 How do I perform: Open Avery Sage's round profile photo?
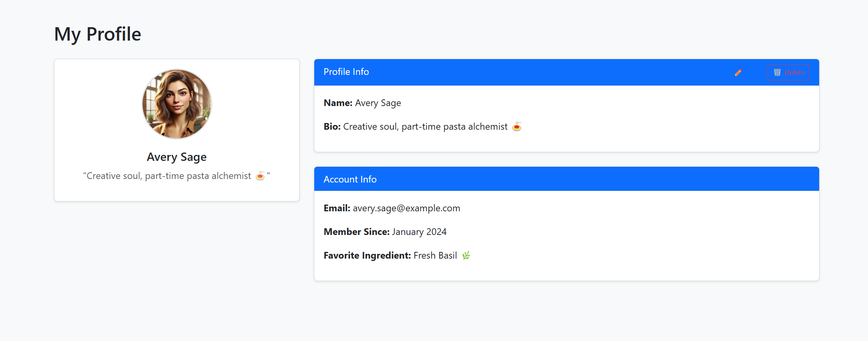tap(177, 104)
